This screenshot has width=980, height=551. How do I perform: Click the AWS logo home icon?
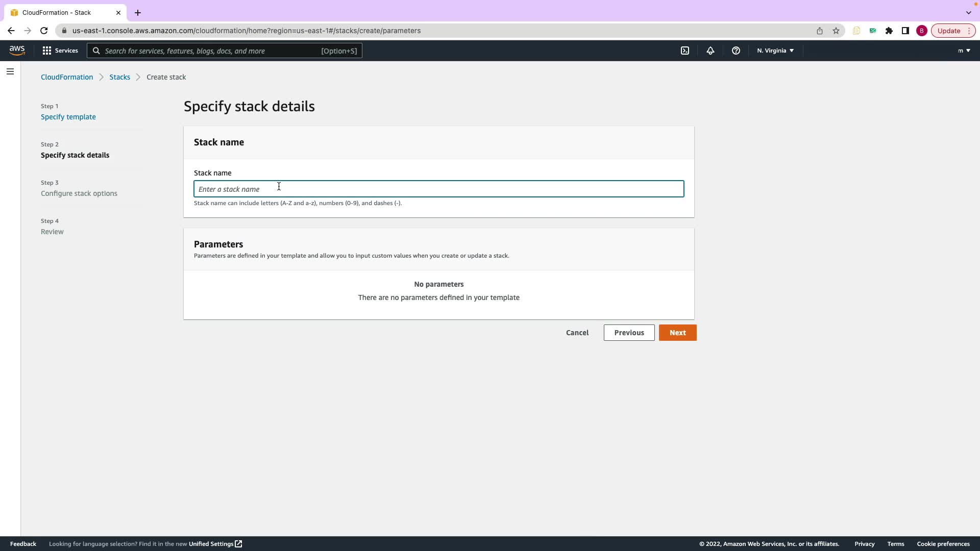tap(17, 51)
